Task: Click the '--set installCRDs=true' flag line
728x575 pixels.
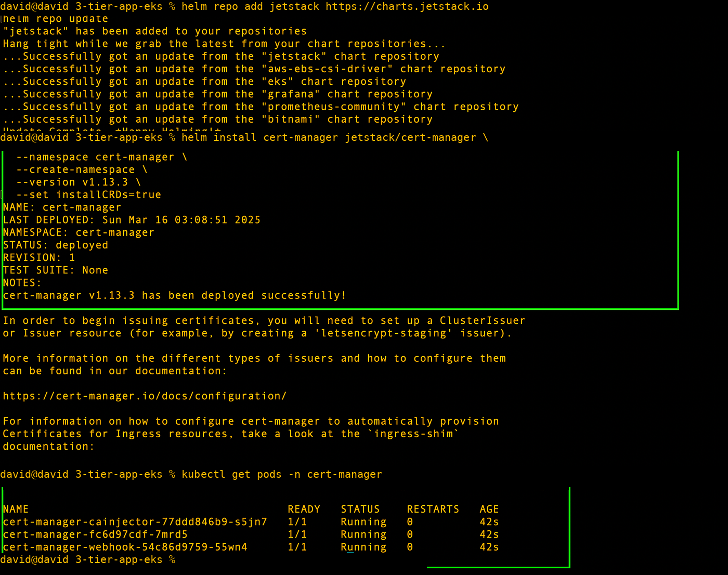Action: click(x=89, y=195)
